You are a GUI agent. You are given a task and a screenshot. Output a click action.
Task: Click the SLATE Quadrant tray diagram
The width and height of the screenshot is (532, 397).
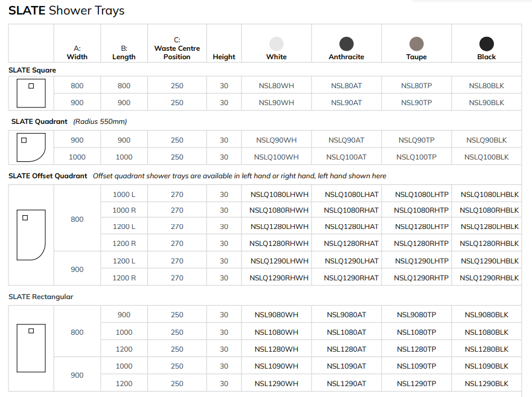click(31, 148)
